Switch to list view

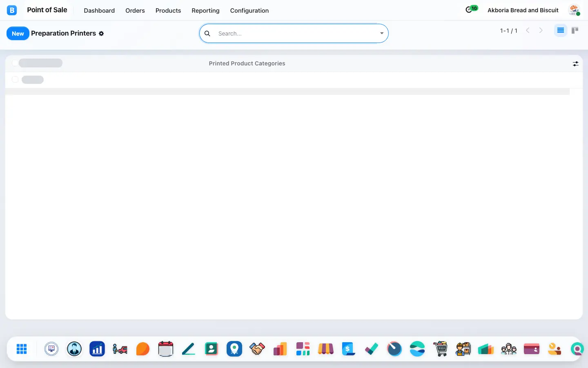coord(561,30)
